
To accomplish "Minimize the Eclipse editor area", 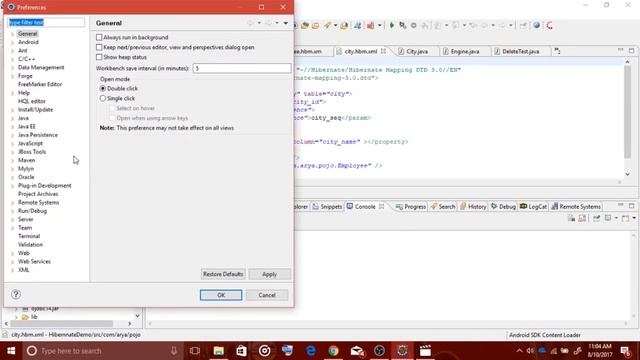I will tap(620, 50).
